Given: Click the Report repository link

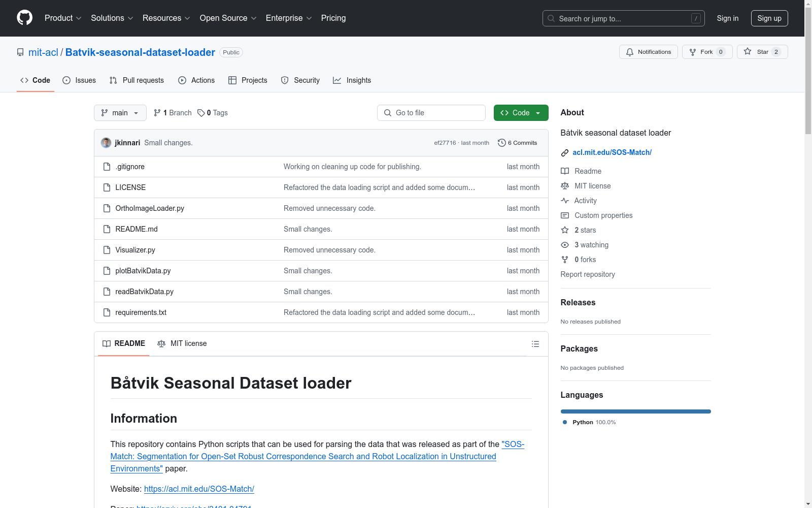Looking at the screenshot, I should 588,274.
